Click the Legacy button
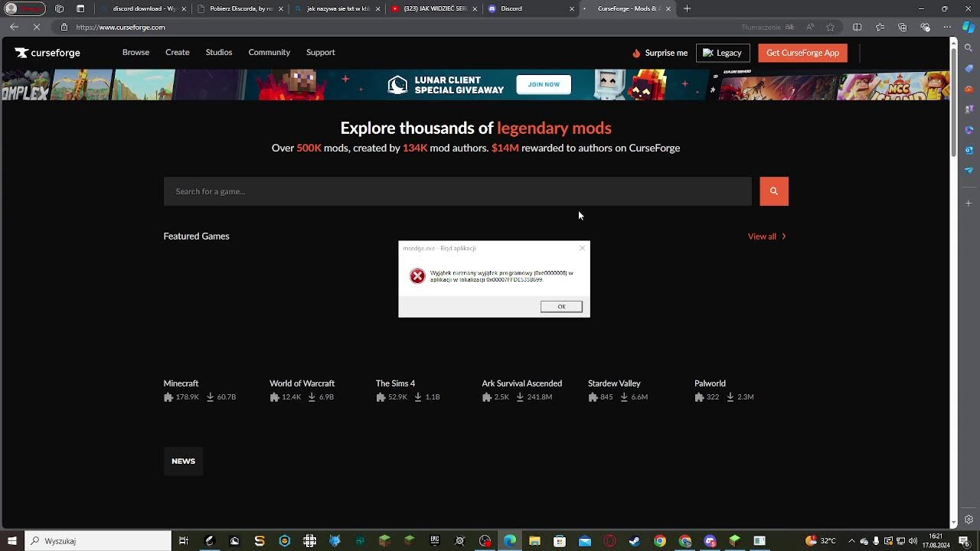Viewport: 980px width, 551px height. 723,53
